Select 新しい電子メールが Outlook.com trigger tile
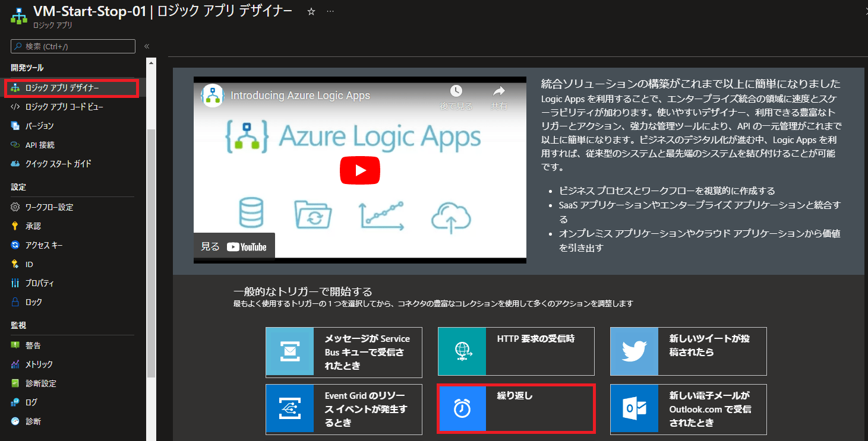Image resolution: width=868 pixels, height=441 pixels. (x=689, y=409)
